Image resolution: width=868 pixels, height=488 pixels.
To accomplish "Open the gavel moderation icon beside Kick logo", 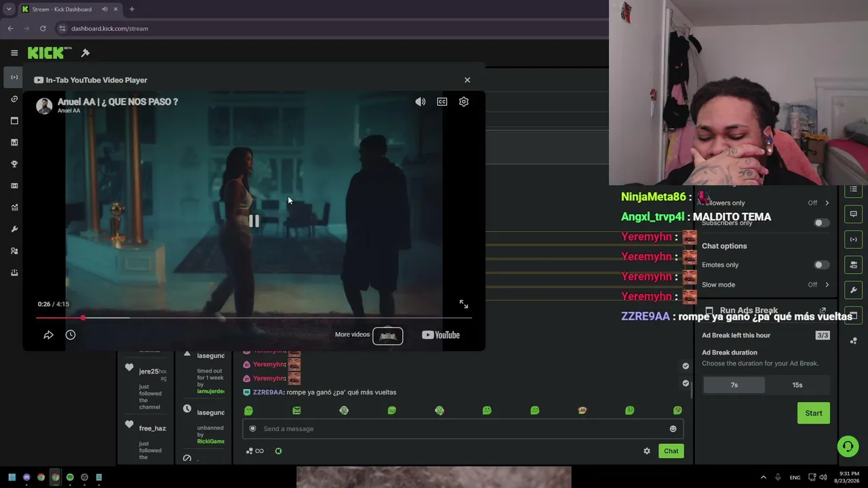I will [x=85, y=53].
